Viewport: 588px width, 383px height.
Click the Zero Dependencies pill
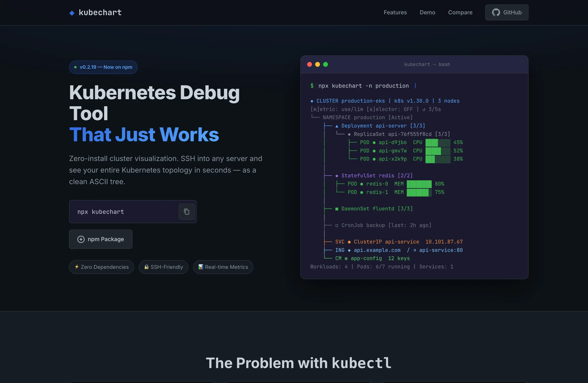click(102, 267)
